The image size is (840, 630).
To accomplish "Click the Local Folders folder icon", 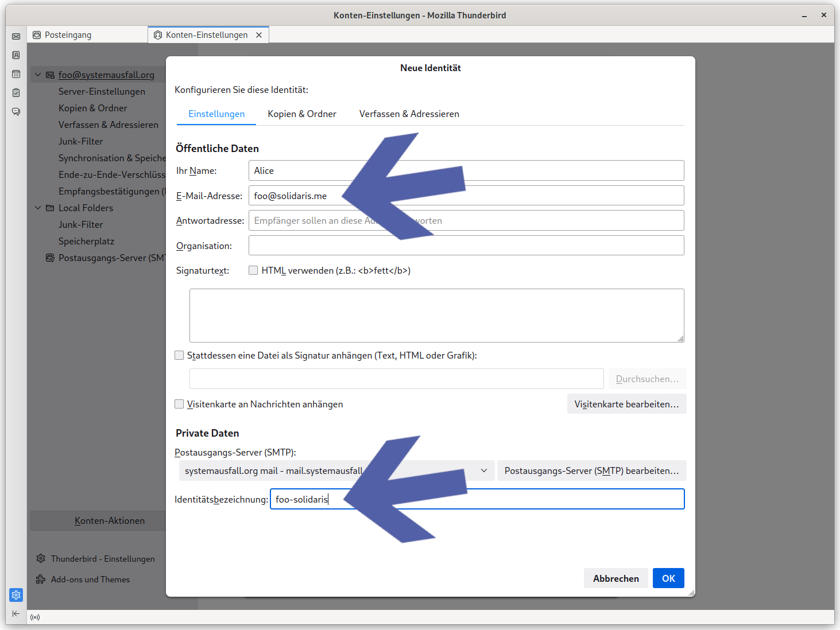I will pos(50,208).
